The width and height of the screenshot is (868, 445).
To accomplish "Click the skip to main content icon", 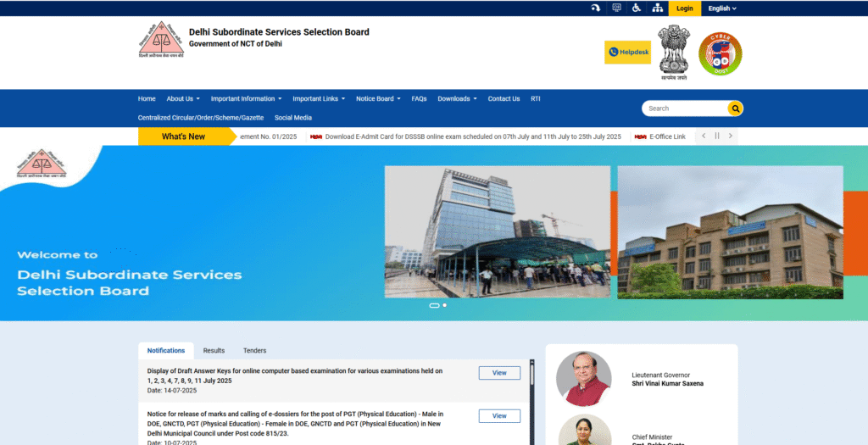I will point(596,8).
